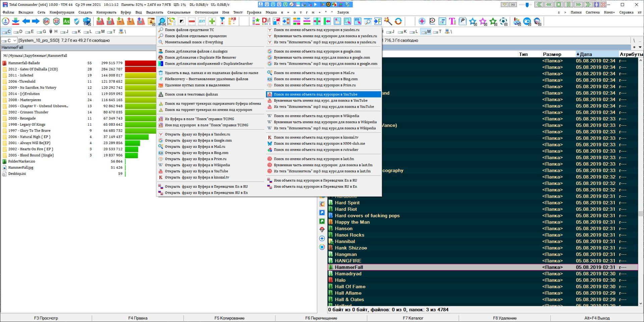Select drive T in right drive bar
This screenshot has width=644, height=322.
[438, 31]
